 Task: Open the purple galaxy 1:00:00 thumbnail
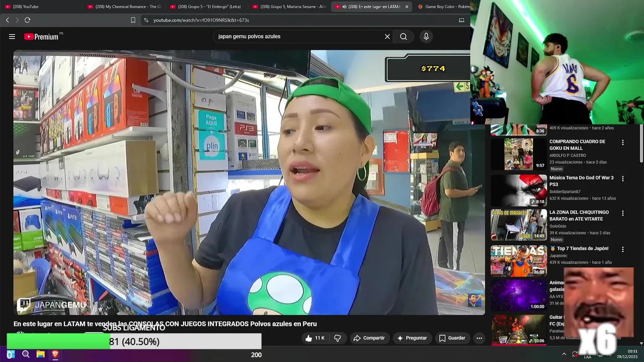click(x=519, y=295)
